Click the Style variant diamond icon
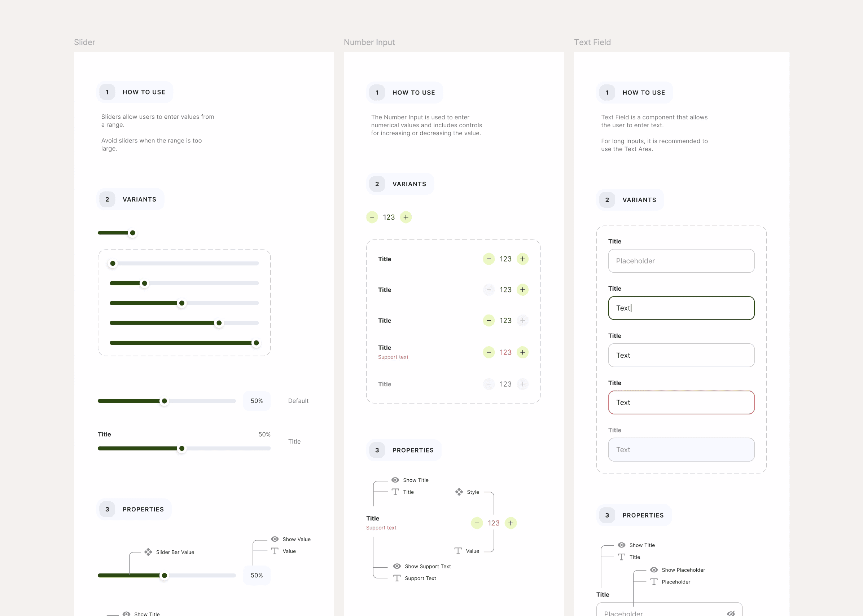The width and height of the screenshot is (863, 616). coord(459,492)
